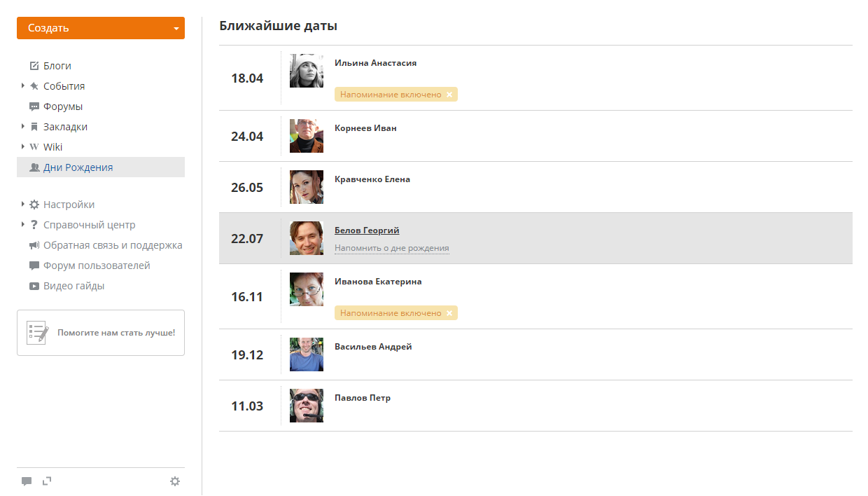This screenshot has height=496, width=868.
Task: Click the expand window icon in bottom bar
Action: point(47,481)
